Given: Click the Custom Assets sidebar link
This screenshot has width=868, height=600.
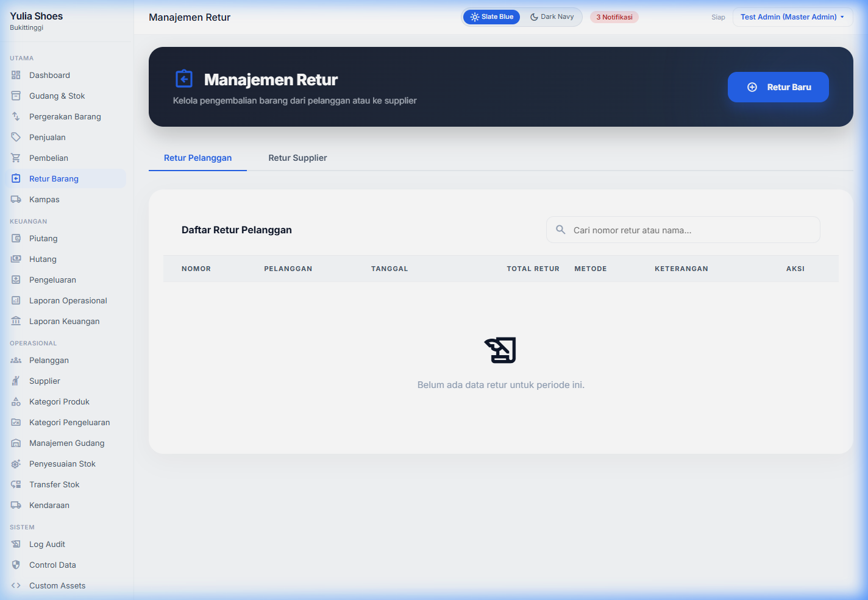Looking at the screenshot, I should tap(65, 585).
